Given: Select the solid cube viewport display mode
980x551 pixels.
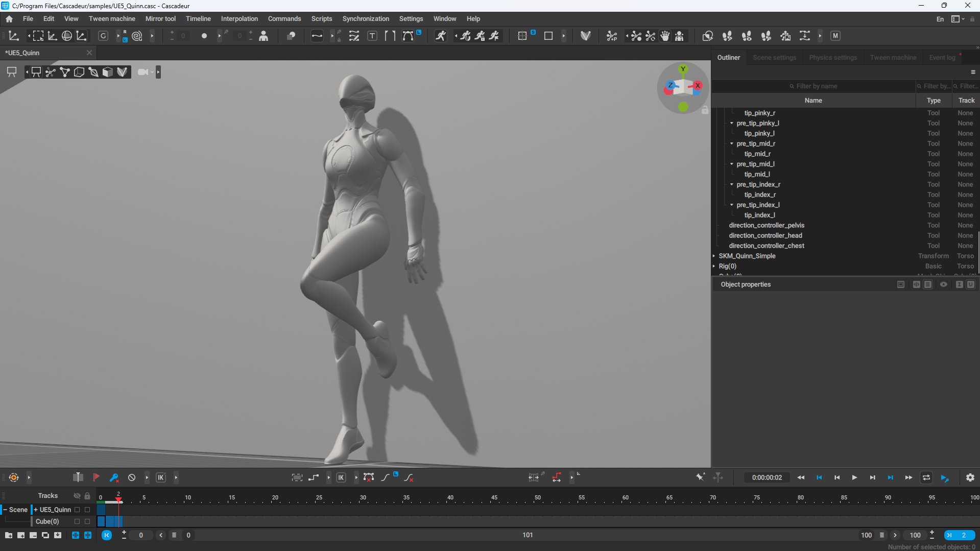Looking at the screenshot, I should point(107,72).
